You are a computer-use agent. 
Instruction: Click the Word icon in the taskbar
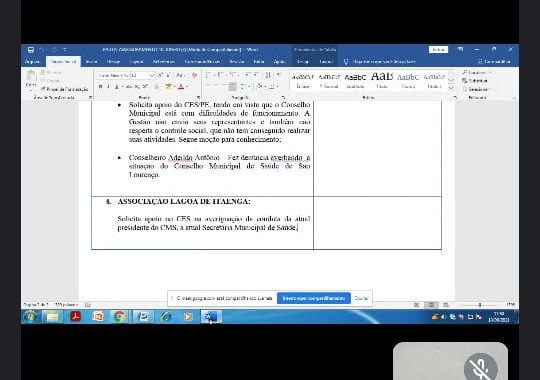pos(210,317)
